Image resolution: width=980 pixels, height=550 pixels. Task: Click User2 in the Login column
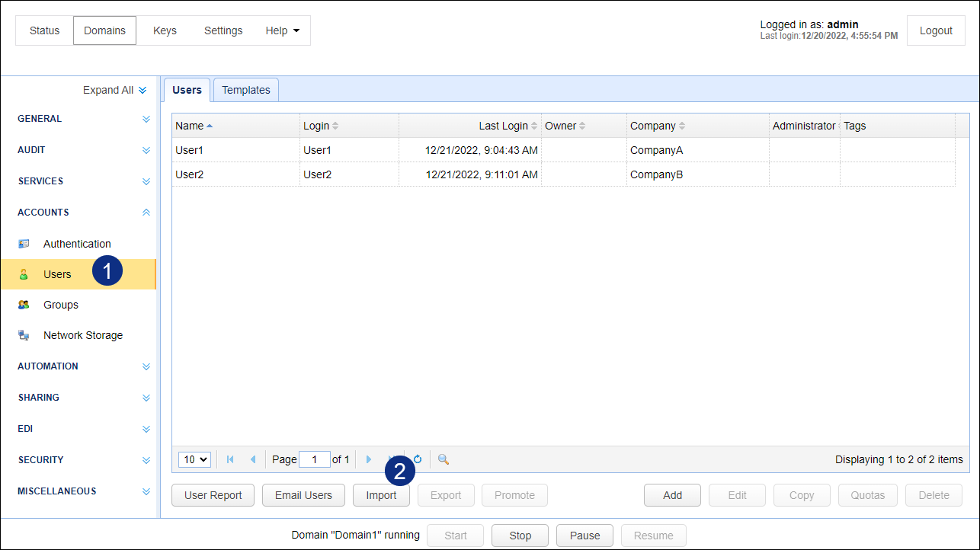coord(317,174)
